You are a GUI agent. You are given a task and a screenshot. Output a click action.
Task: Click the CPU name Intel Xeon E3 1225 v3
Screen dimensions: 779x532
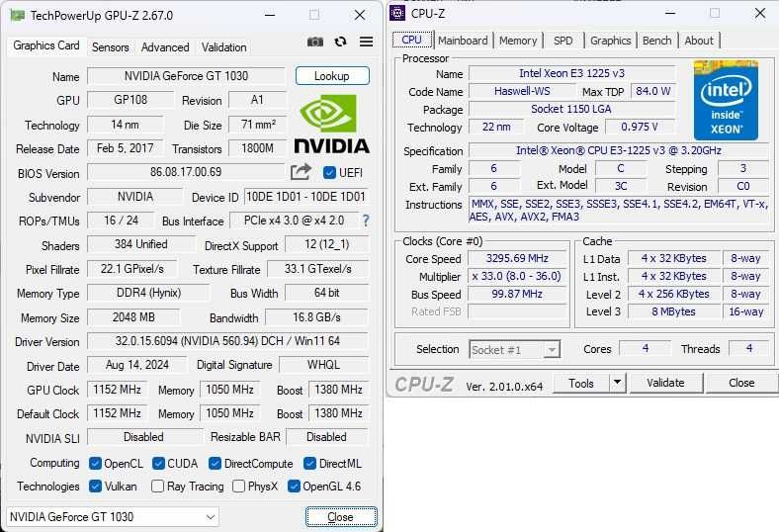point(571,73)
